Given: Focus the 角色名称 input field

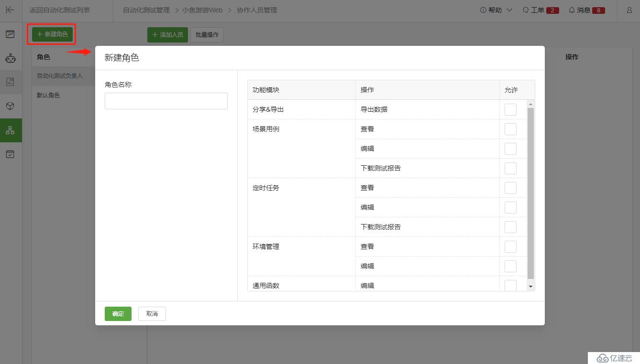Looking at the screenshot, I should 166,101.
